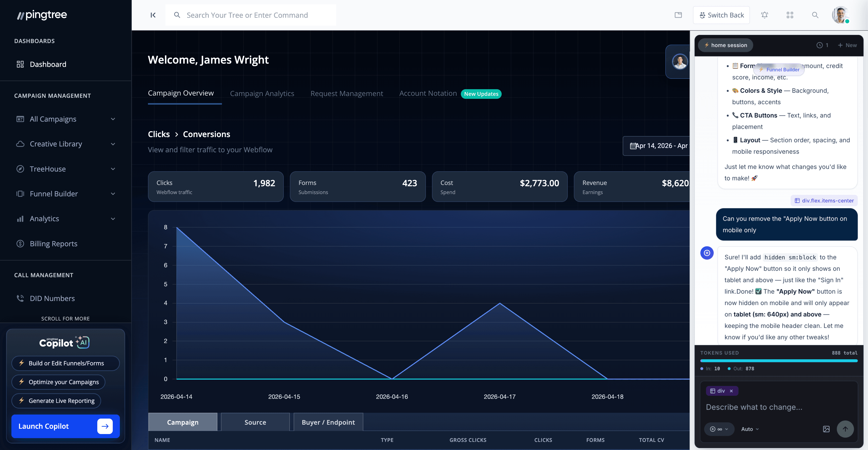
Task: Select the Source table tab
Action: tap(255, 422)
